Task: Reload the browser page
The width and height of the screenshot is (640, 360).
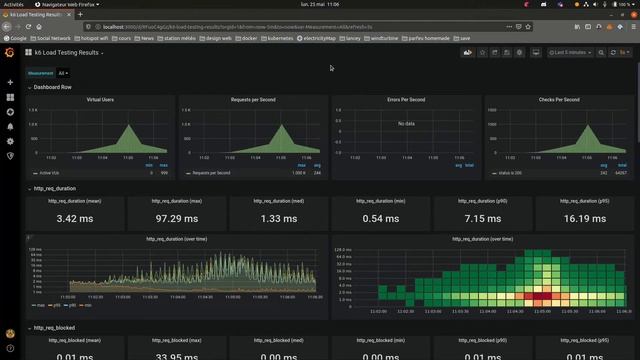Action: (28, 27)
